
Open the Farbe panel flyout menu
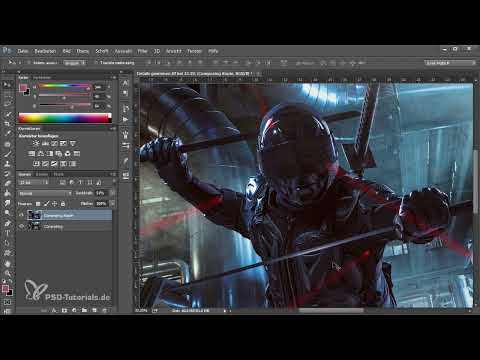114,77
